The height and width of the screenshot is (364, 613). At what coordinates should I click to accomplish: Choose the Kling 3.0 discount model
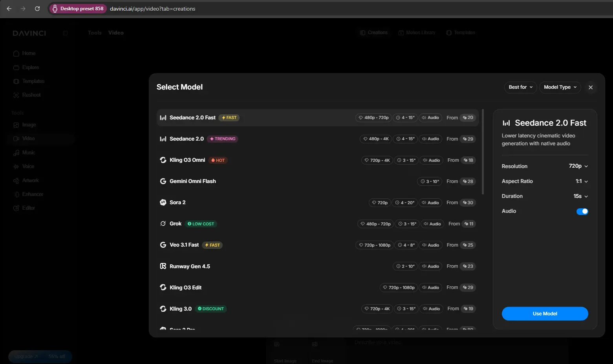coord(317,309)
